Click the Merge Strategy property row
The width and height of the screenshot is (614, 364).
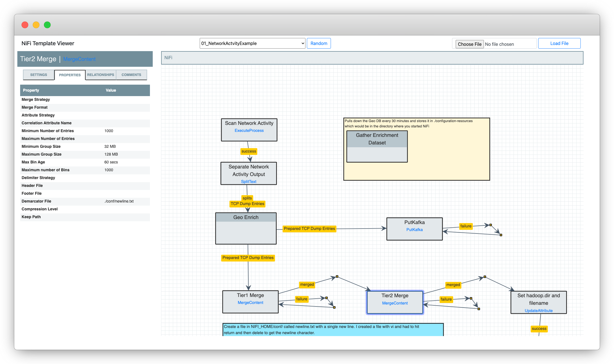pos(85,99)
